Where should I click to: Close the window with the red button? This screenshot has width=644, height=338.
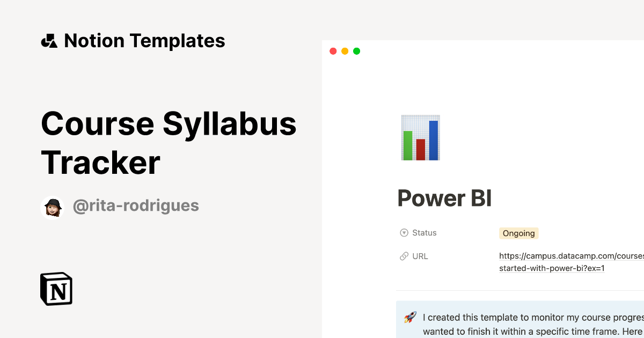[x=333, y=51]
